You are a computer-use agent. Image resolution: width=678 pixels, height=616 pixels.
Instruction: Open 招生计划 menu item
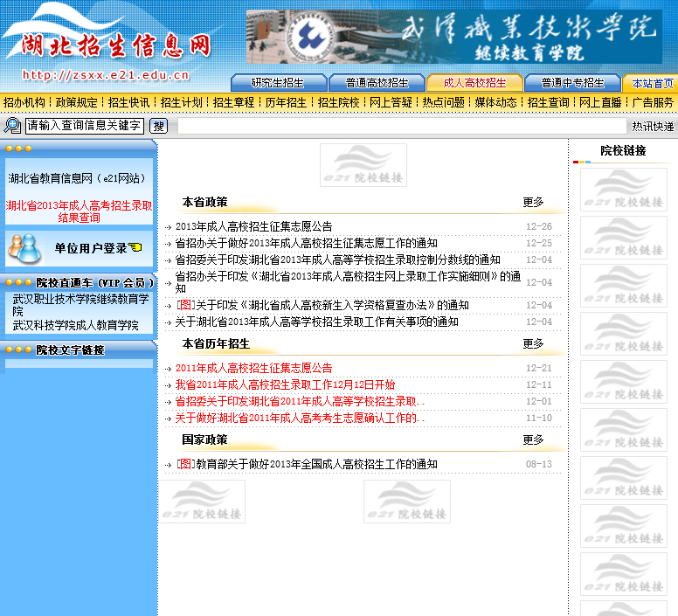point(181,102)
